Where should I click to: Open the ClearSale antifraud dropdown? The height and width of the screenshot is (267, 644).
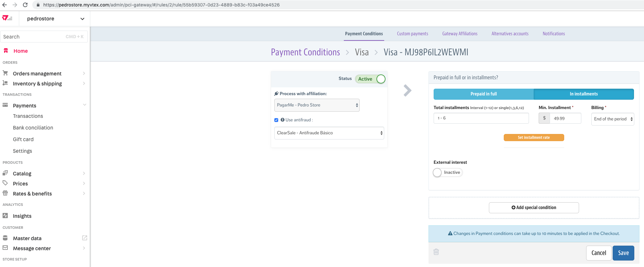tap(329, 133)
